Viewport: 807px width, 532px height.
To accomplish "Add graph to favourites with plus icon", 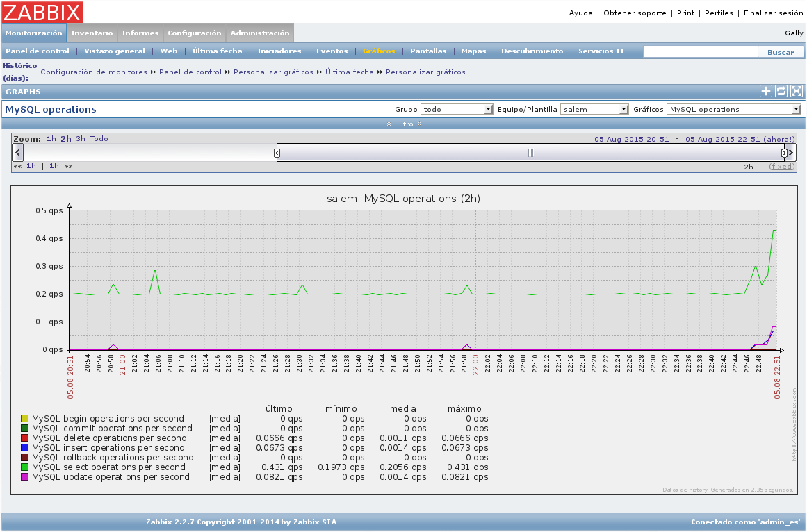I will [x=766, y=92].
